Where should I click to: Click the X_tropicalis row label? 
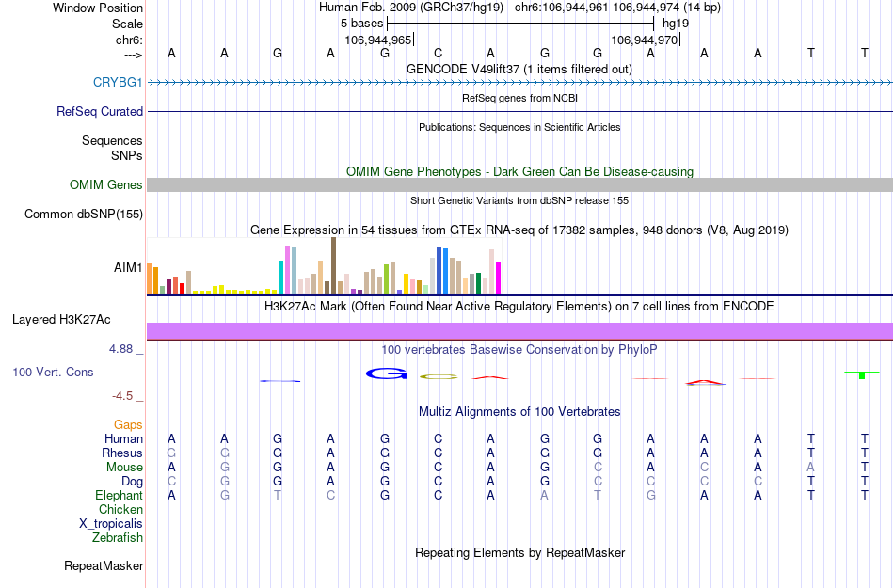click(x=111, y=524)
